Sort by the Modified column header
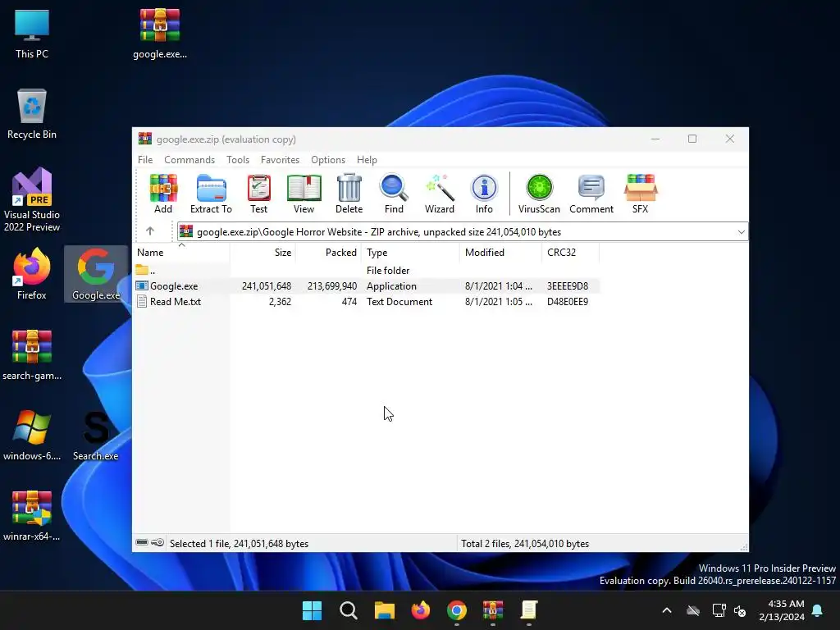Image resolution: width=840 pixels, height=630 pixels. [x=500, y=253]
